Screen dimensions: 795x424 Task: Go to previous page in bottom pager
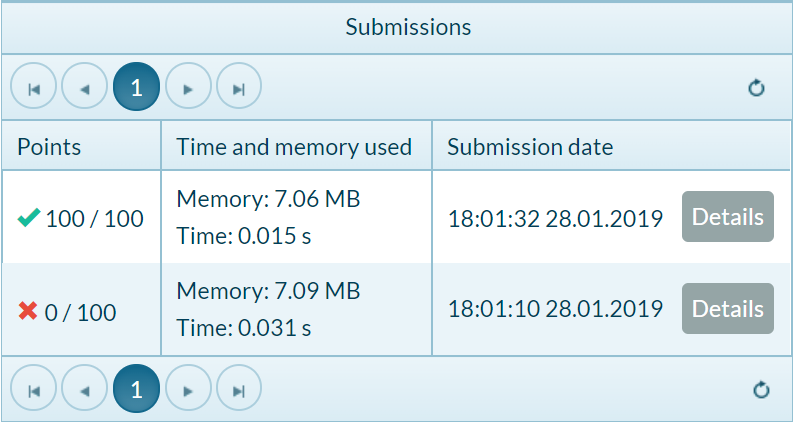85,388
